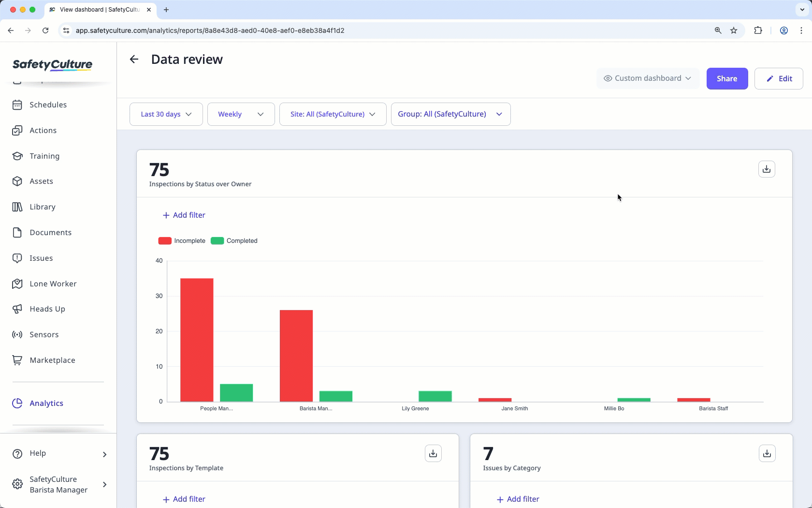Navigate to the Analytics menu label
The image size is (812, 508).
pos(46,403)
